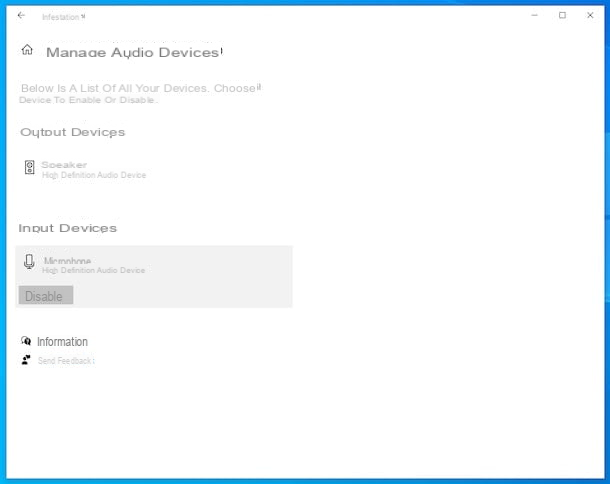This screenshot has height=484, width=610.
Task: Open the Information link
Action: [x=62, y=342]
